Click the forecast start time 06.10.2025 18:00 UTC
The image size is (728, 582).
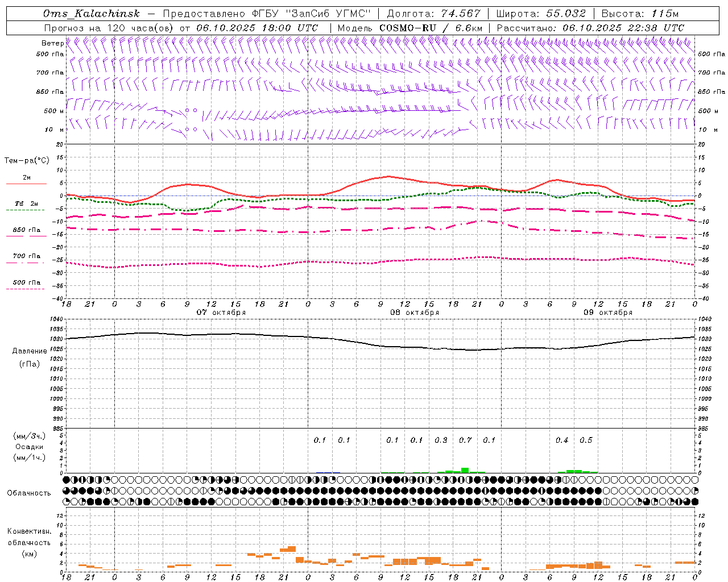pos(257,28)
